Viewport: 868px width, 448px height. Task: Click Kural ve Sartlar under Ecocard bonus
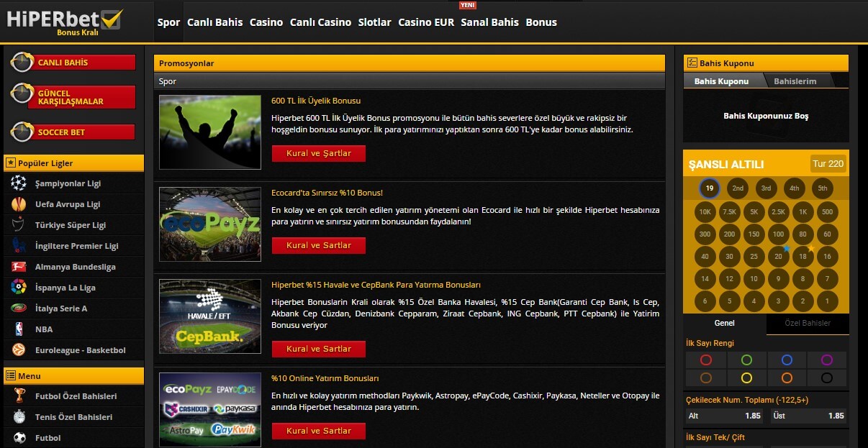(x=319, y=246)
